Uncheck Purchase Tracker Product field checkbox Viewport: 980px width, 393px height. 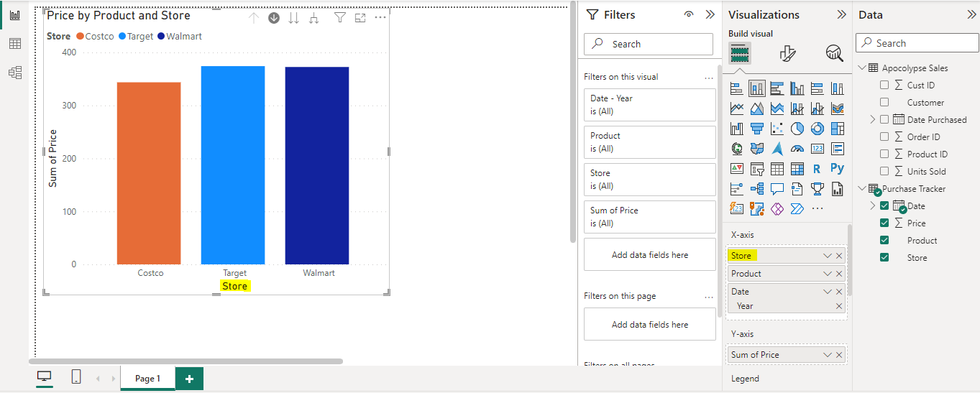pyautogui.click(x=884, y=240)
